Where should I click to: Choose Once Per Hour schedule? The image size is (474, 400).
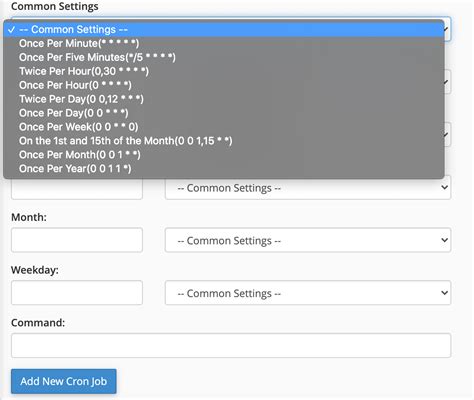coord(224,85)
